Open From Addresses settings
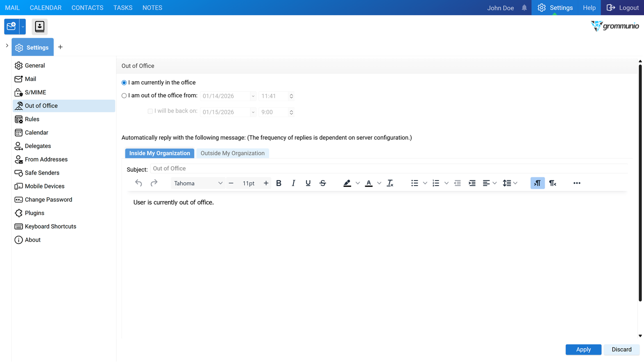The image size is (644, 362). (64, 159)
